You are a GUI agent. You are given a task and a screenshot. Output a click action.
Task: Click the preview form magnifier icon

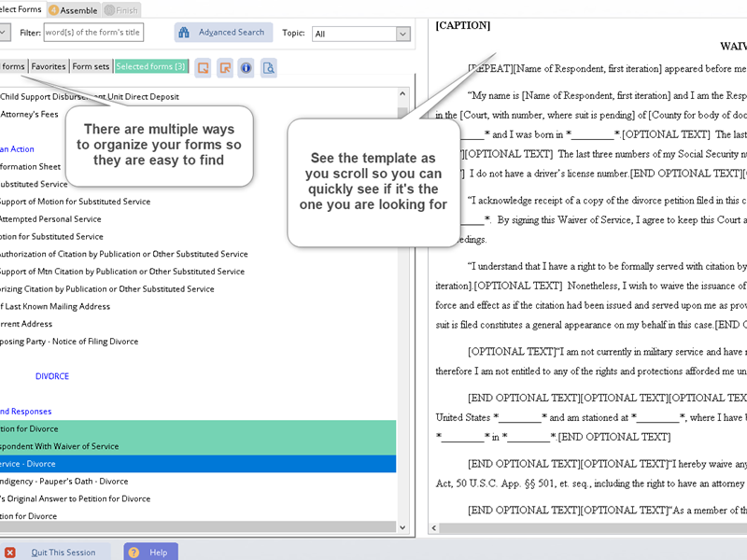269,67
